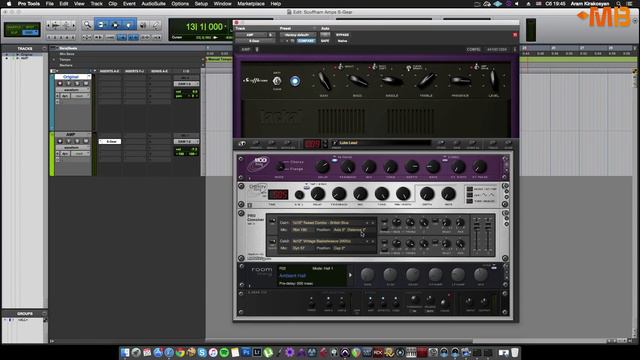This screenshot has width=640, height=360.
Task: Mute the AMP track
Action: [x=85, y=141]
